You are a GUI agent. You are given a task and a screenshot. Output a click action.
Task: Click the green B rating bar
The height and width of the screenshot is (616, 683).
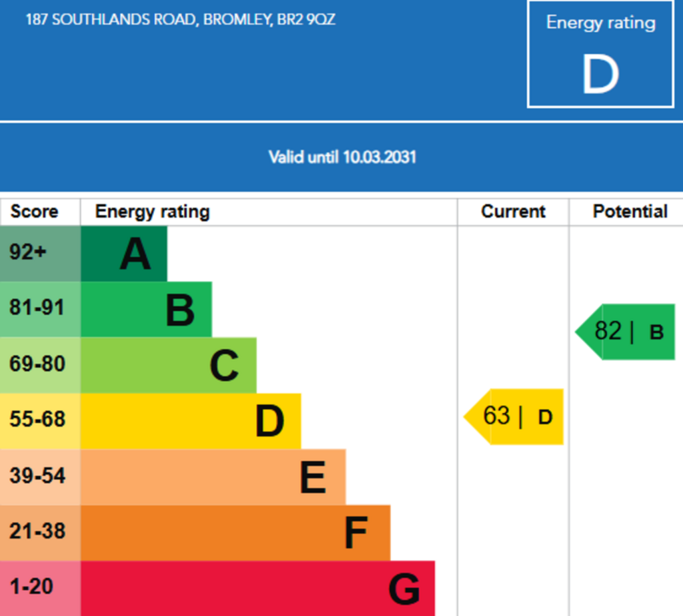tap(146, 310)
